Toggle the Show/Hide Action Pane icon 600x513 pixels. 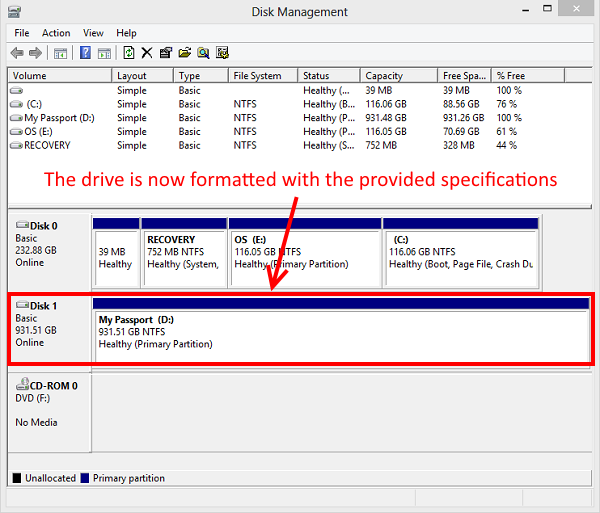104,53
